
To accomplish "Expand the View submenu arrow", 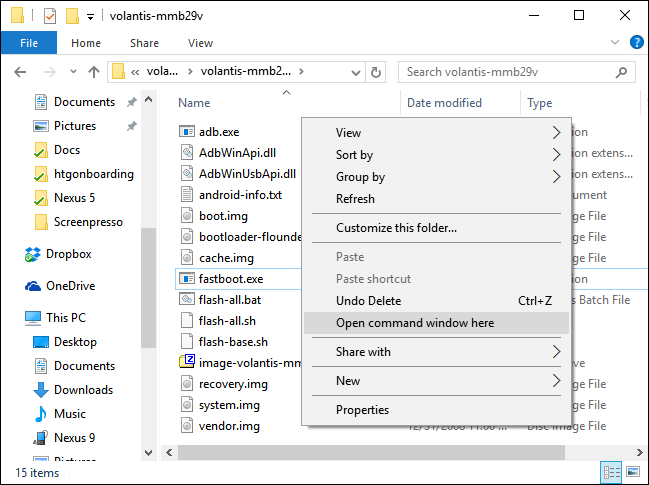I will (557, 132).
